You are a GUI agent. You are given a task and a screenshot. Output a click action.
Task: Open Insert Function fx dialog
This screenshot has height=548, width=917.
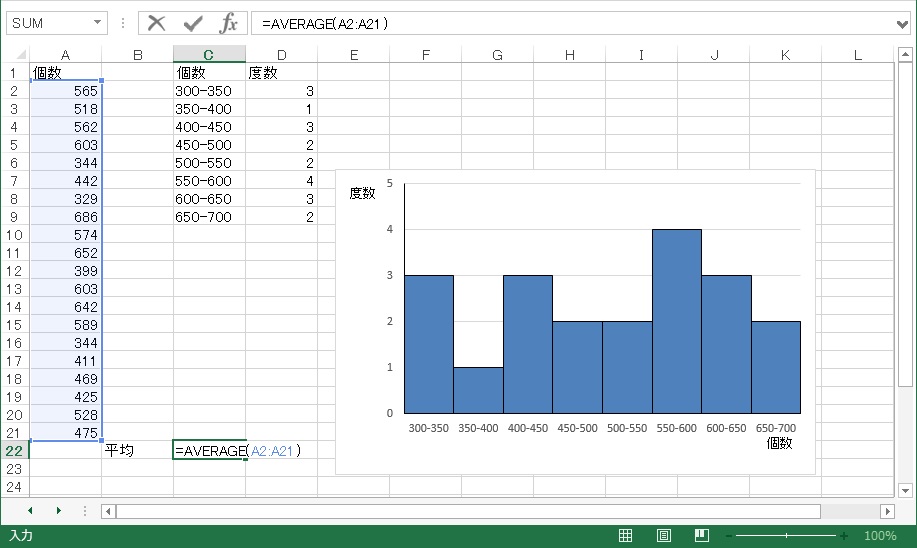point(229,23)
